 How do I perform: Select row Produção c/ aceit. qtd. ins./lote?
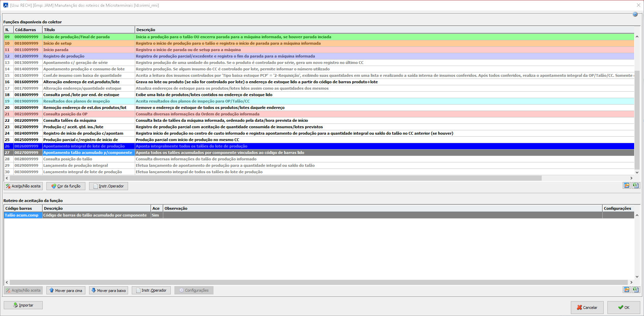[319, 127]
